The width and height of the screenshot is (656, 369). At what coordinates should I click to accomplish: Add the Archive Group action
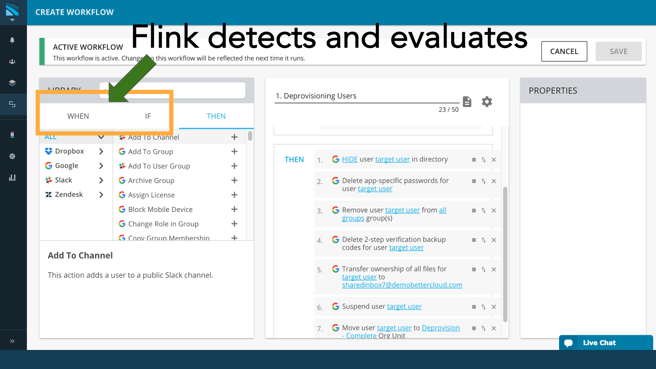[x=234, y=180]
